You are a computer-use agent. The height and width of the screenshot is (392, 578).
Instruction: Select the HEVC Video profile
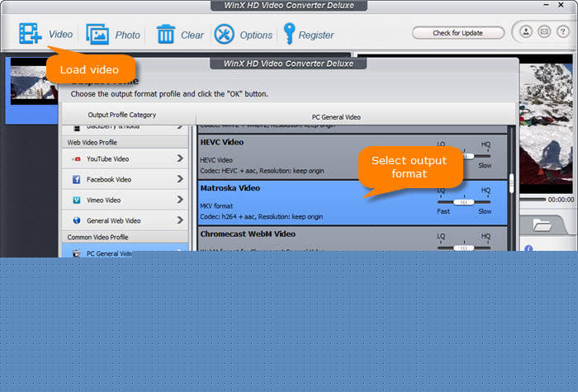click(x=353, y=157)
